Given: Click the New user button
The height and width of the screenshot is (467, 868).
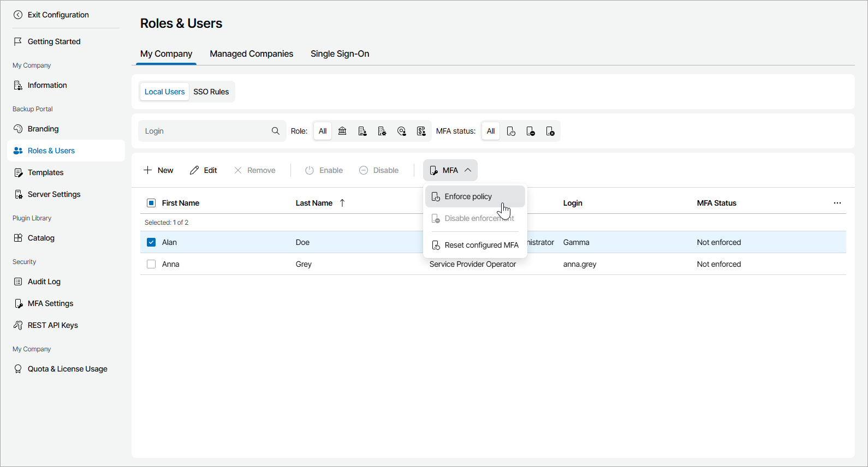Looking at the screenshot, I should click(x=158, y=170).
